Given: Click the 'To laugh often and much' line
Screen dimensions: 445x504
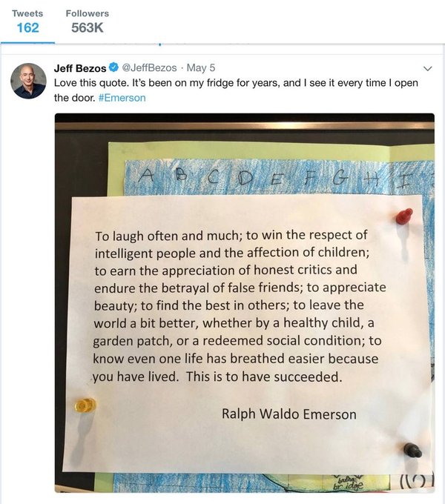Looking at the screenshot, I should (163, 236).
